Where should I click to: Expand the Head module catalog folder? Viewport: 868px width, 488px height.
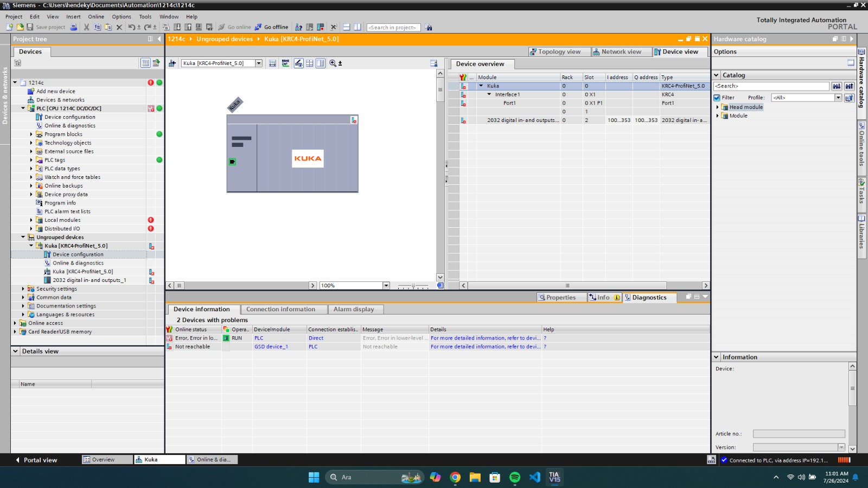(717, 107)
